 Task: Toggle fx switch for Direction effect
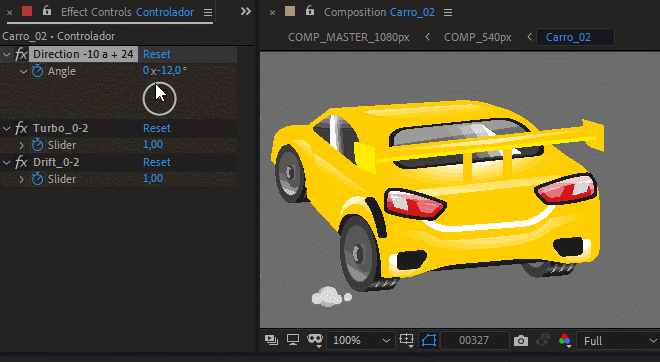pyautogui.click(x=21, y=54)
